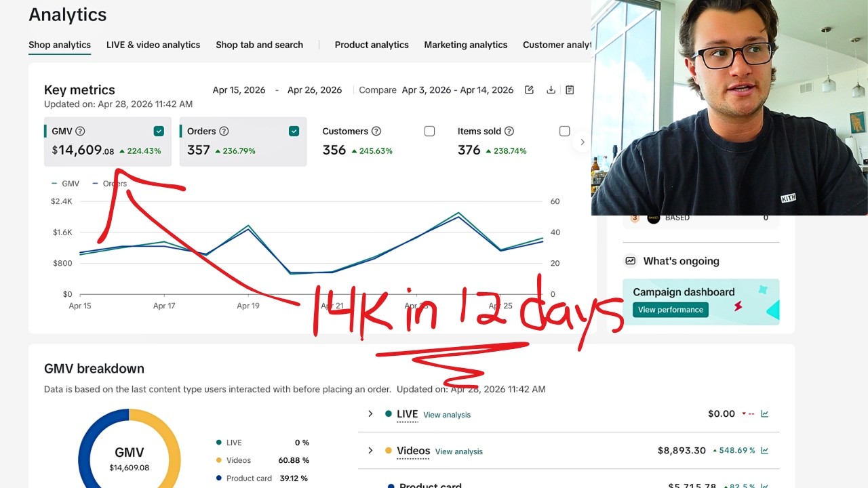Open the Marketing analytics tab
This screenshot has width=868, height=488.
point(466,45)
